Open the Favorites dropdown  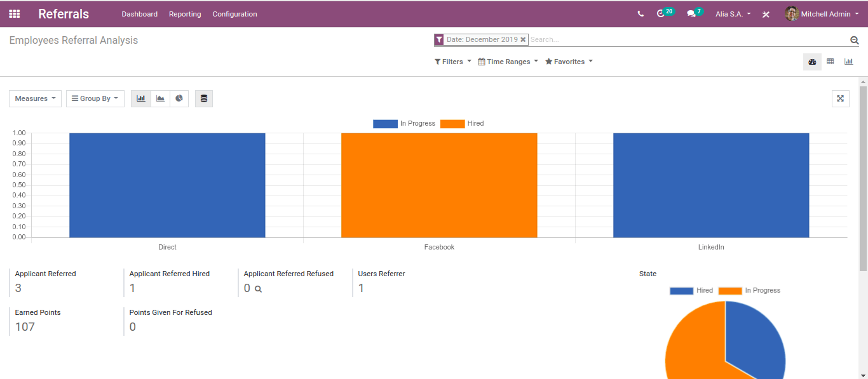click(569, 62)
